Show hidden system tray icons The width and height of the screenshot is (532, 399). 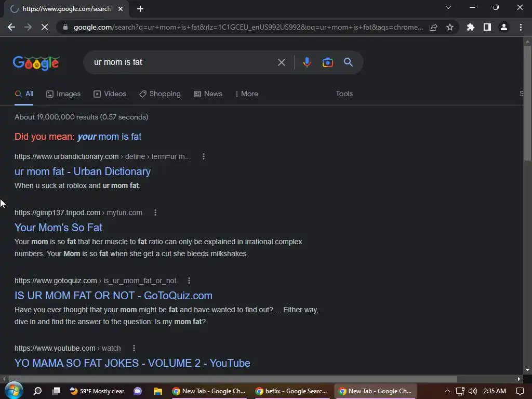[x=447, y=391]
